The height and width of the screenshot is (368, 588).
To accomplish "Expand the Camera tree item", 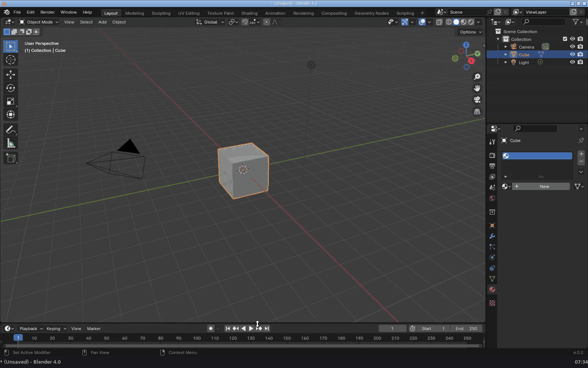I will coord(506,47).
